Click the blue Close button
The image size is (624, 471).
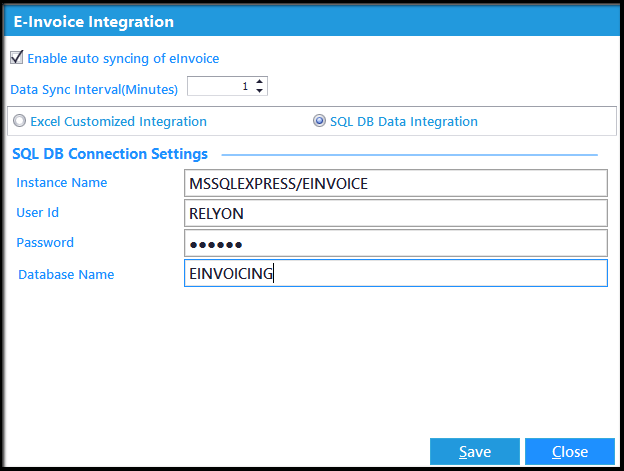(570, 452)
